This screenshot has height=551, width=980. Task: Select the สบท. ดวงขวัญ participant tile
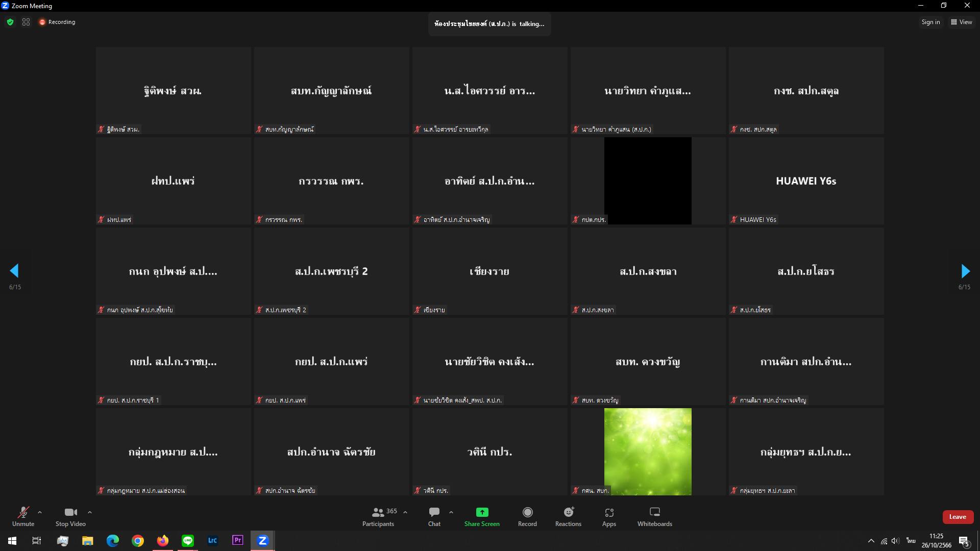648,361
